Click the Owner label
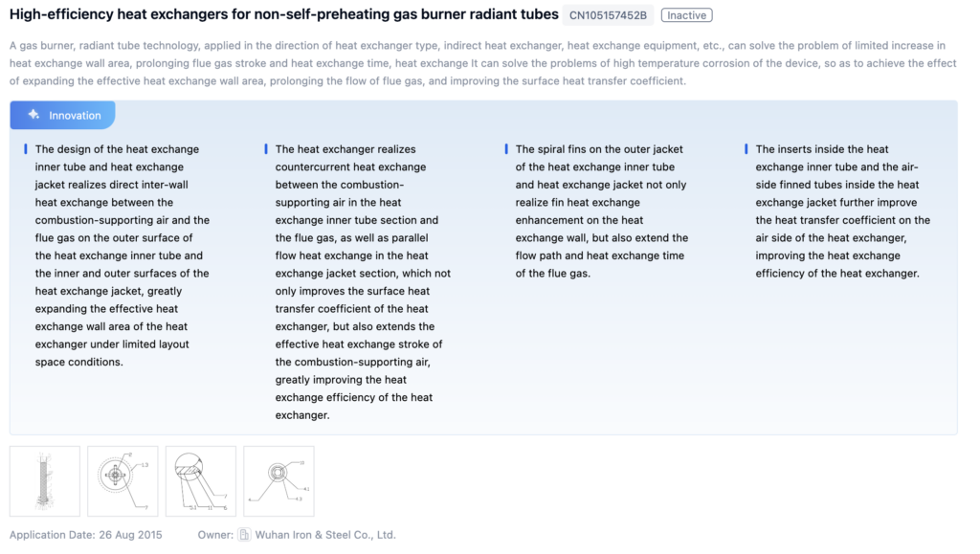Screen dimensions: 980x554 pos(214,535)
